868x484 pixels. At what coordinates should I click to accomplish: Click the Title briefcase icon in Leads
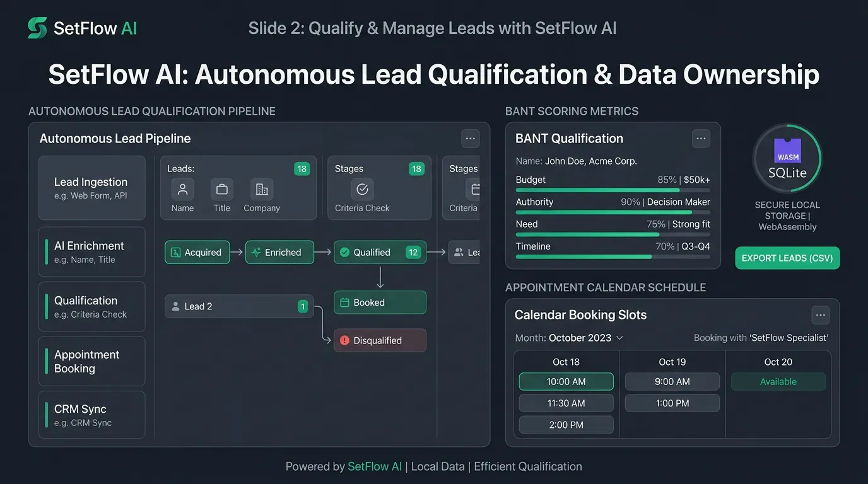pyautogui.click(x=221, y=189)
